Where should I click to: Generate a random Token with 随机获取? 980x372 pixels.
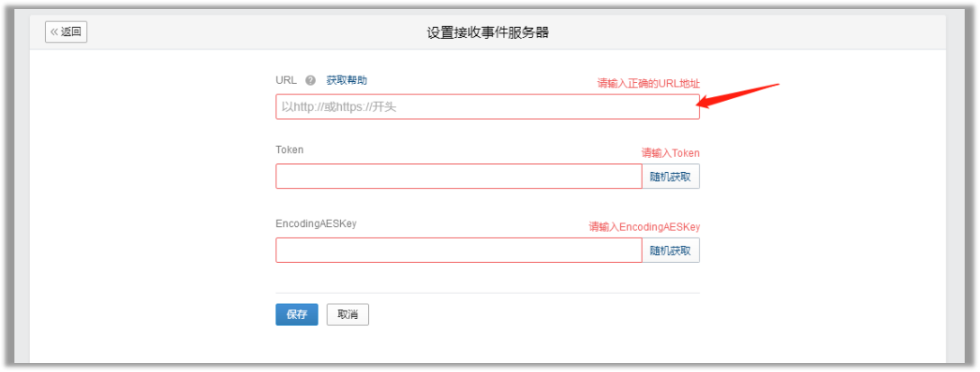coord(670,177)
